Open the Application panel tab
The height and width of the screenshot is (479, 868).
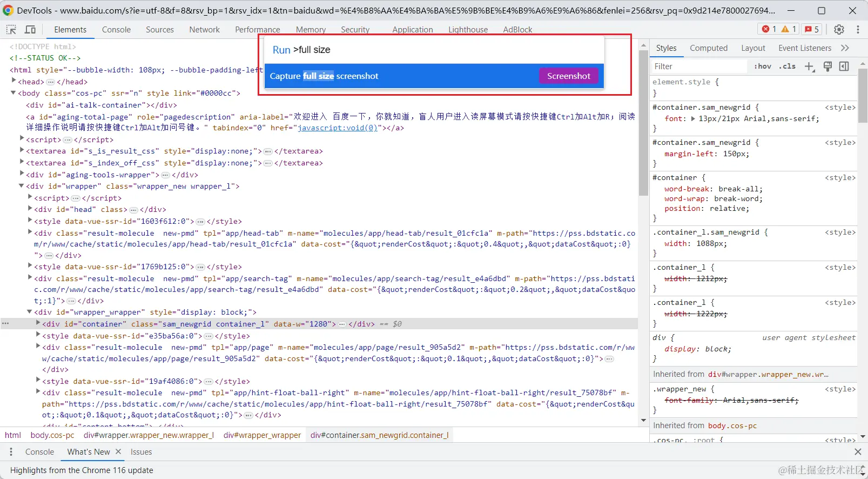click(x=413, y=30)
